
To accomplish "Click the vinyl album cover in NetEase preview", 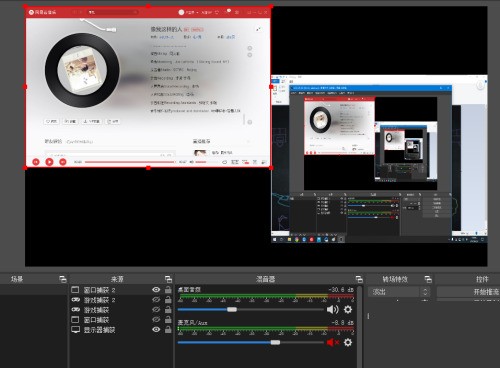I will pyautogui.click(x=82, y=70).
